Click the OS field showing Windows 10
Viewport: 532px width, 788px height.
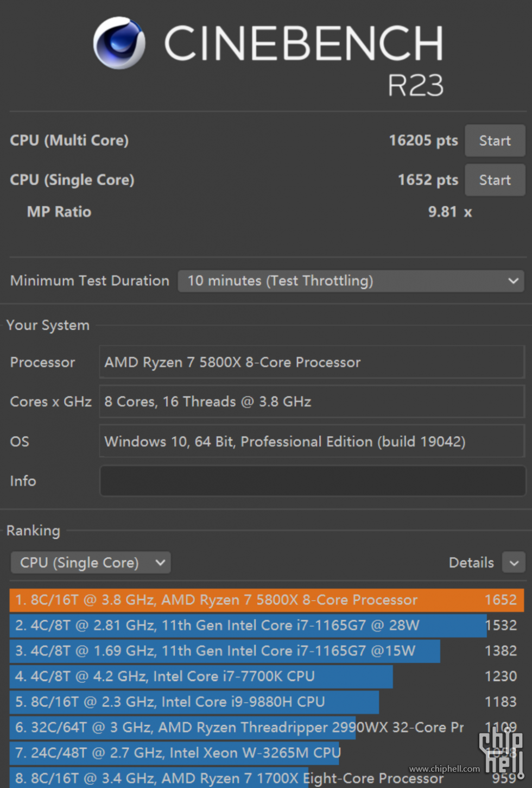click(311, 441)
